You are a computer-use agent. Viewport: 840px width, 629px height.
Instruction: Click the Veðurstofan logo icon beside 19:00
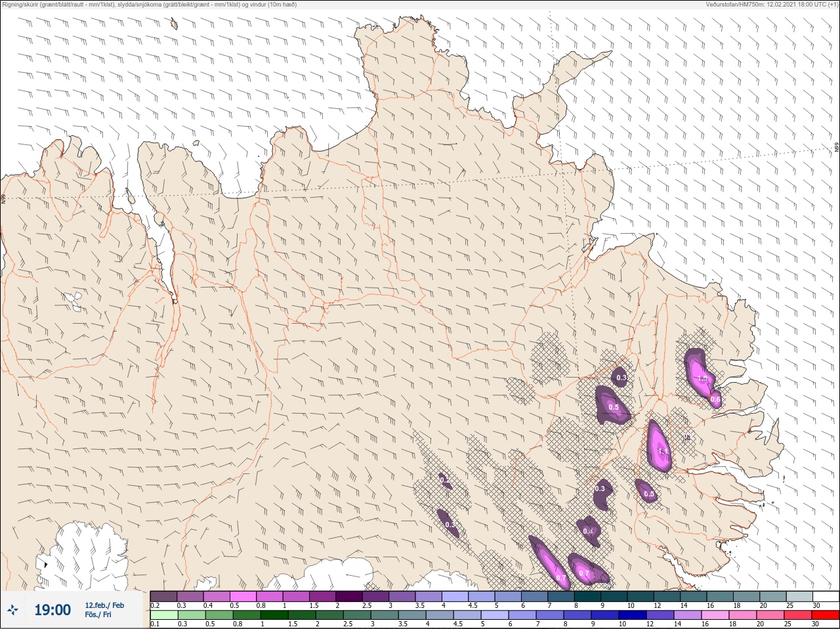click(x=14, y=610)
